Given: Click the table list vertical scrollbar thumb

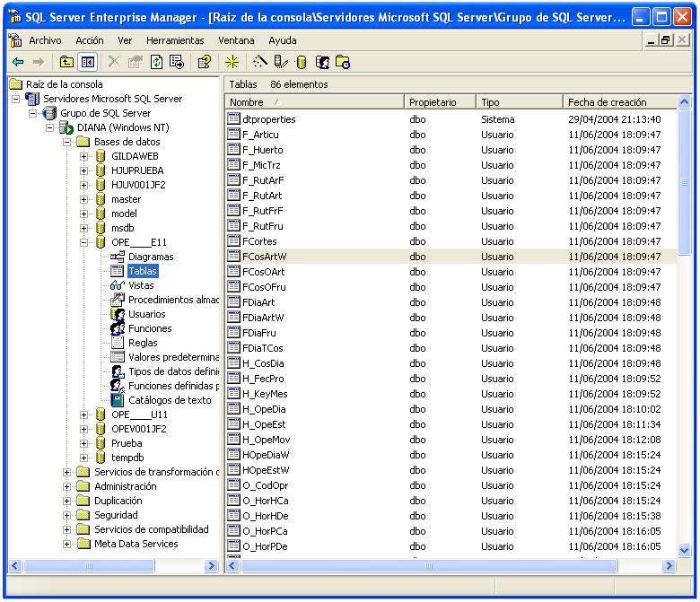Looking at the screenshot, I should tap(684, 182).
